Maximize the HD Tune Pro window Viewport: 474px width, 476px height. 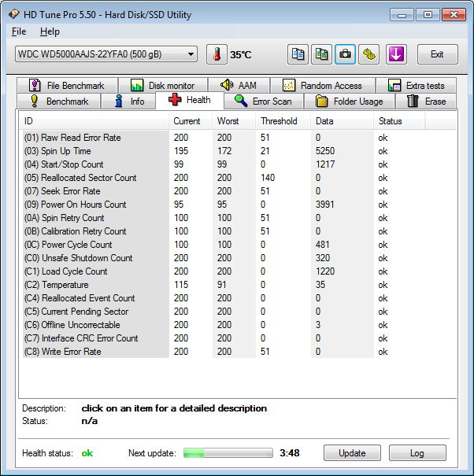click(428, 15)
